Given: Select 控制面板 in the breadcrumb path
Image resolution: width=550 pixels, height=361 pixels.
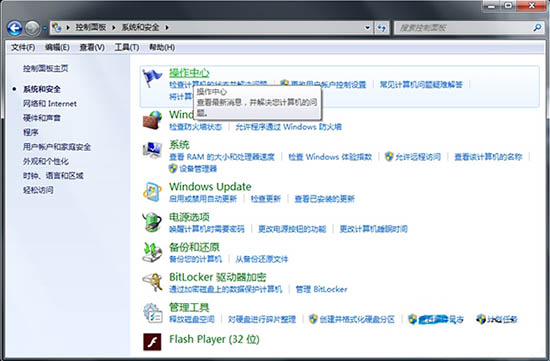Looking at the screenshot, I should [x=91, y=27].
